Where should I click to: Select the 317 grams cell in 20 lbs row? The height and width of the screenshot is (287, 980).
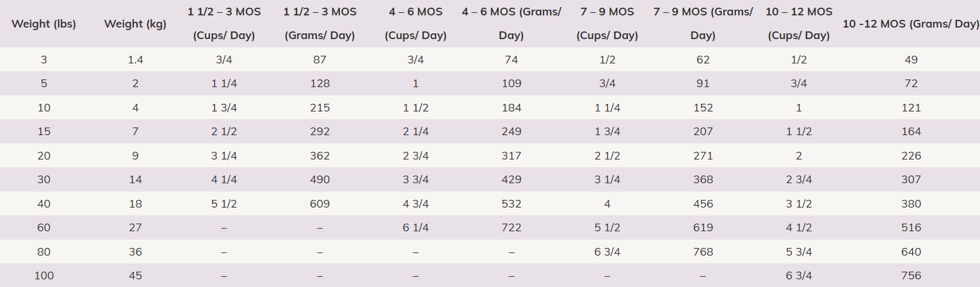(x=511, y=156)
